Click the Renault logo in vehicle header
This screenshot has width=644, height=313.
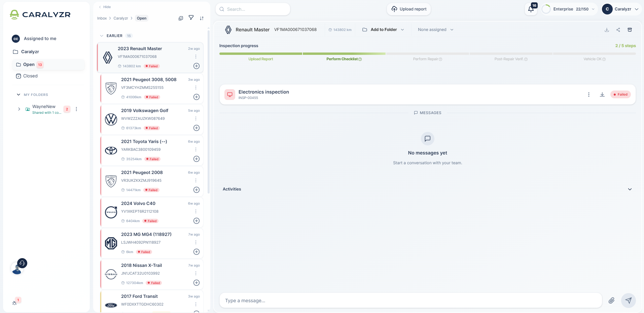228,30
